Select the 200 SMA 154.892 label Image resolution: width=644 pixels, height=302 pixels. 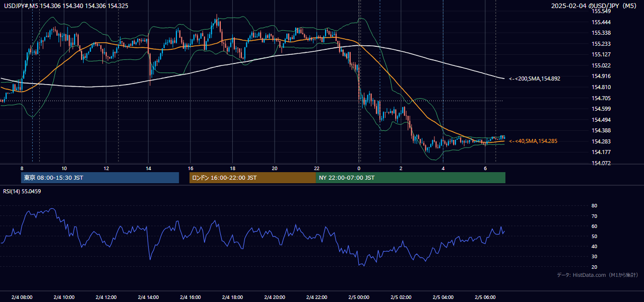(x=535, y=79)
